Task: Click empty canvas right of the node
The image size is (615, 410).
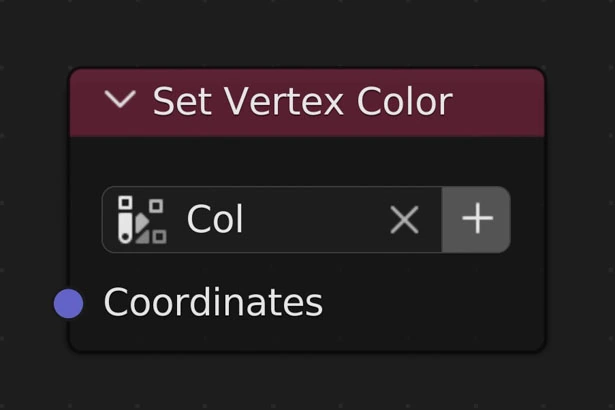Action: 580,200
